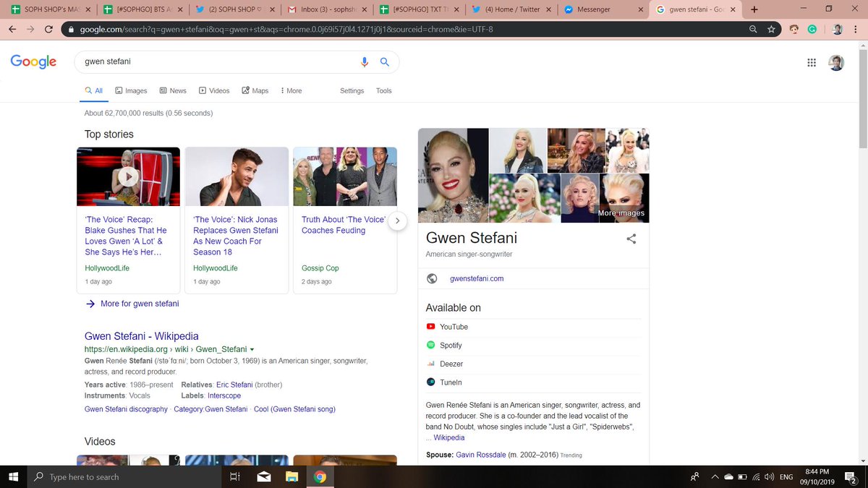Open the Windows notification center
This screenshot has height=488, width=868.
click(x=851, y=476)
